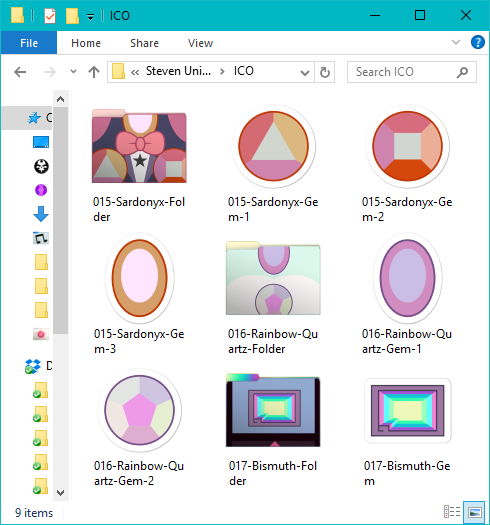Viewport: 490px width, 525px height.
Task: Open the Dropbox item in navigation pane
Action: tap(33, 366)
